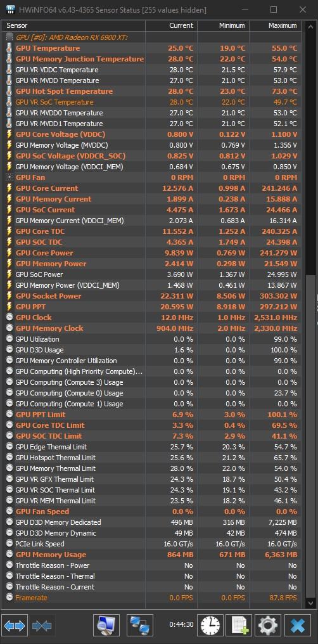The image size is (318, 644).
Task: Maximize the HWiNFO64 Sensor Status window
Action: tap(274, 10)
